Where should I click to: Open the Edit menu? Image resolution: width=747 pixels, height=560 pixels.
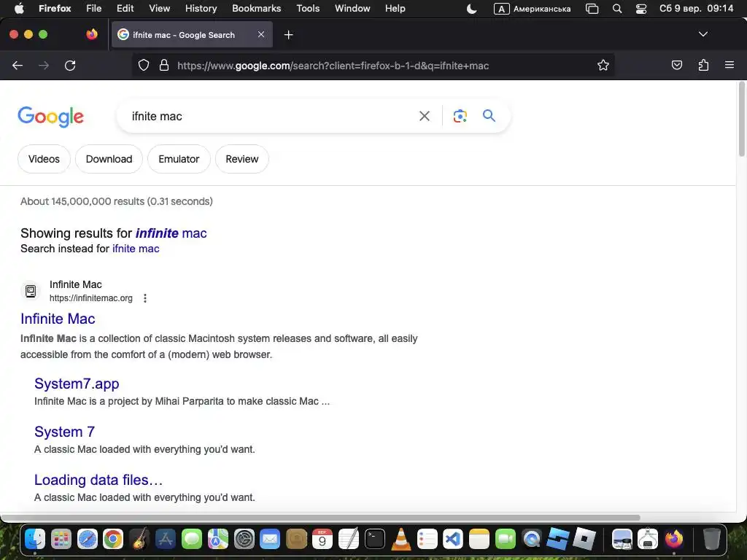[x=125, y=9]
